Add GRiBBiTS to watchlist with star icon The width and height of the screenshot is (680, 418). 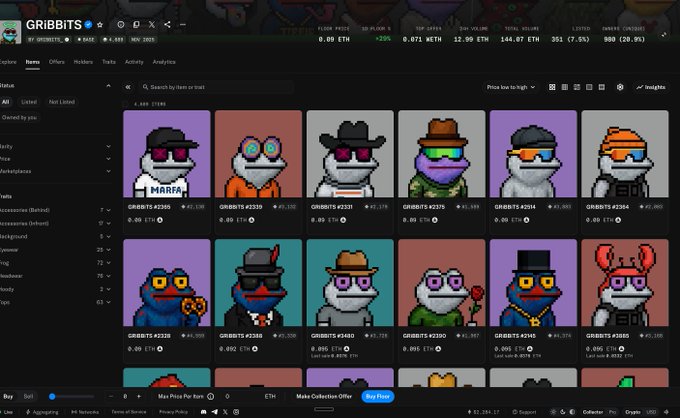pos(100,25)
